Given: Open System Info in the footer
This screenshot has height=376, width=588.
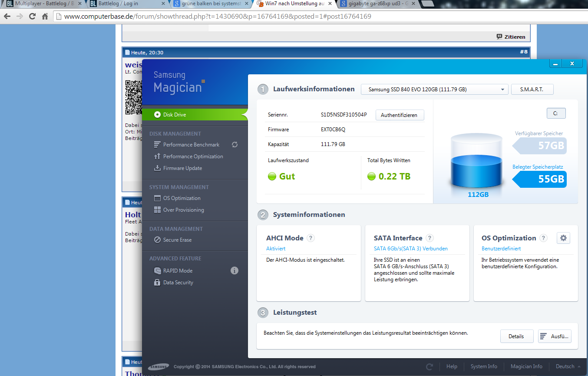Looking at the screenshot, I should [x=484, y=366].
